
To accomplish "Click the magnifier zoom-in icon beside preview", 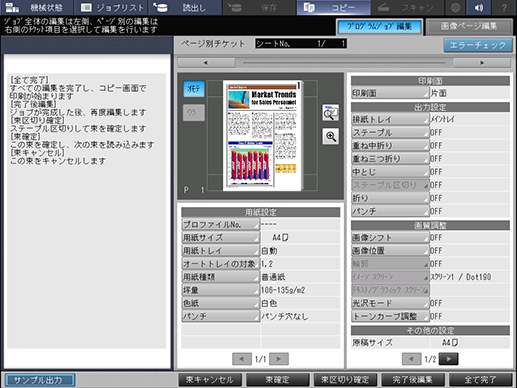I will tap(331, 136).
